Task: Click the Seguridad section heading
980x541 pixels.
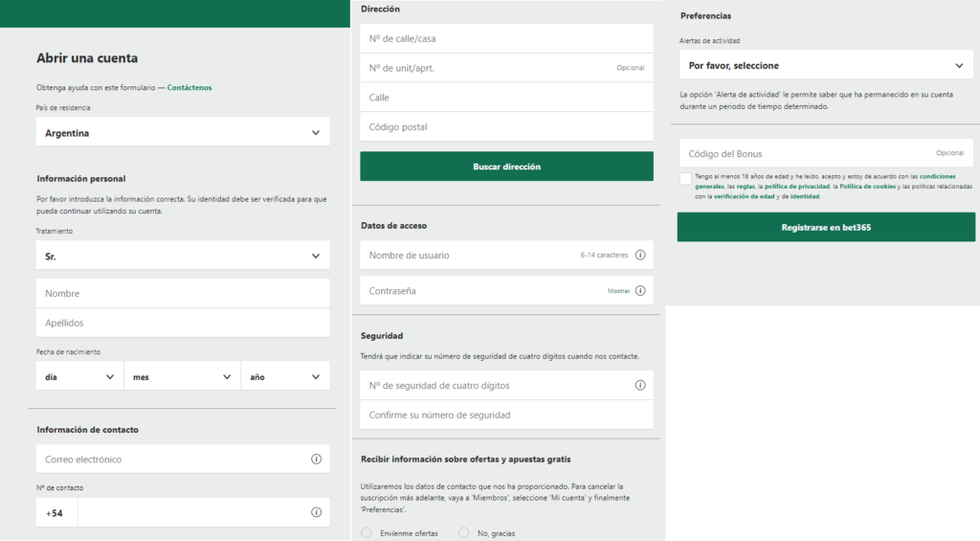Action: coord(382,336)
